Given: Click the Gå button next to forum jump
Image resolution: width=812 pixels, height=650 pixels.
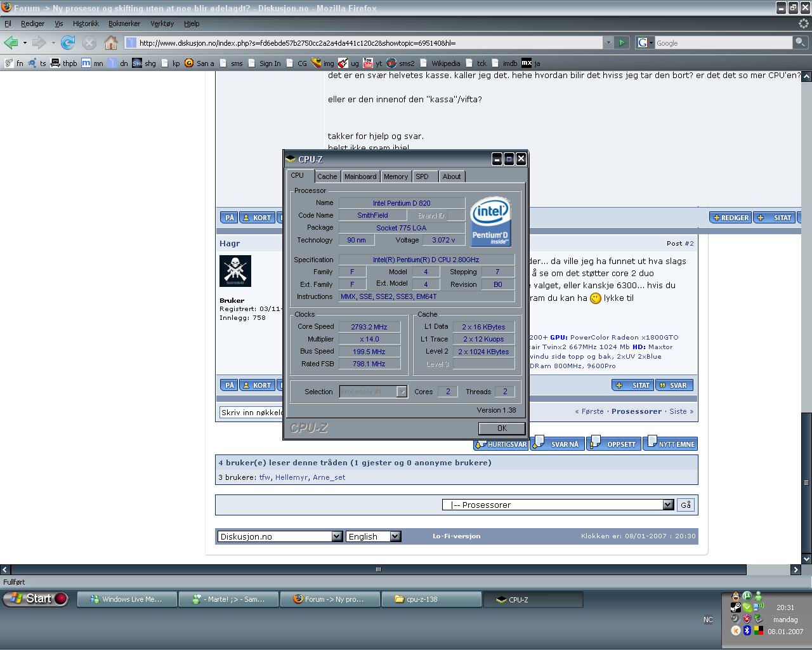Looking at the screenshot, I should (x=686, y=505).
